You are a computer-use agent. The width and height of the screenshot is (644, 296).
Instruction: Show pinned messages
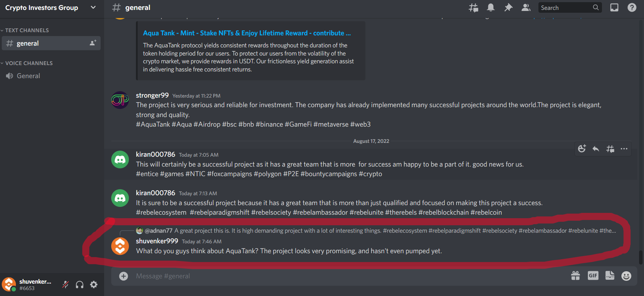pos(508,7)
